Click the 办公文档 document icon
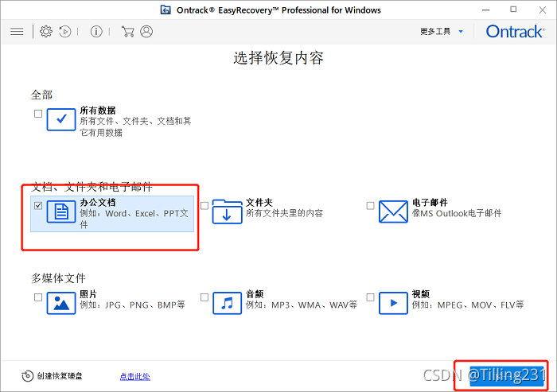The width and height of the screenshot is (557, 392). click(x=61, y=212)
